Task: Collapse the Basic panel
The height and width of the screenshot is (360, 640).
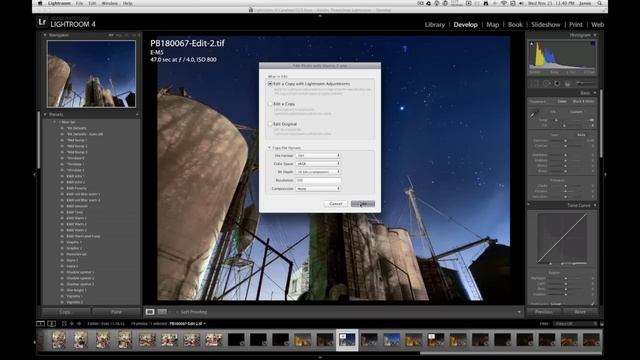Action: point(595,93)
